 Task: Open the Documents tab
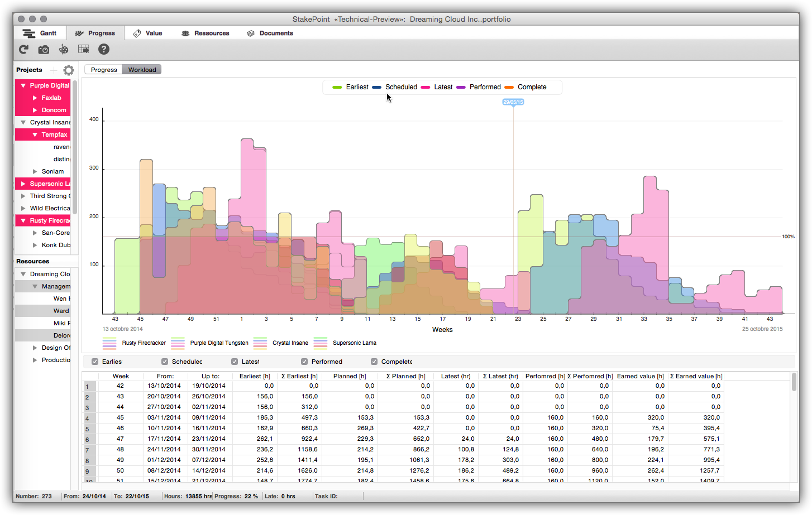270,33
